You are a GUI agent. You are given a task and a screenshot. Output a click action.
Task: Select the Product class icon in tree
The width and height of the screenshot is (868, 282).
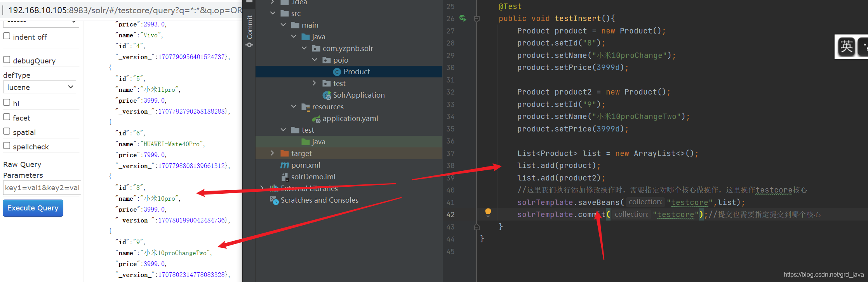(337, 72)
